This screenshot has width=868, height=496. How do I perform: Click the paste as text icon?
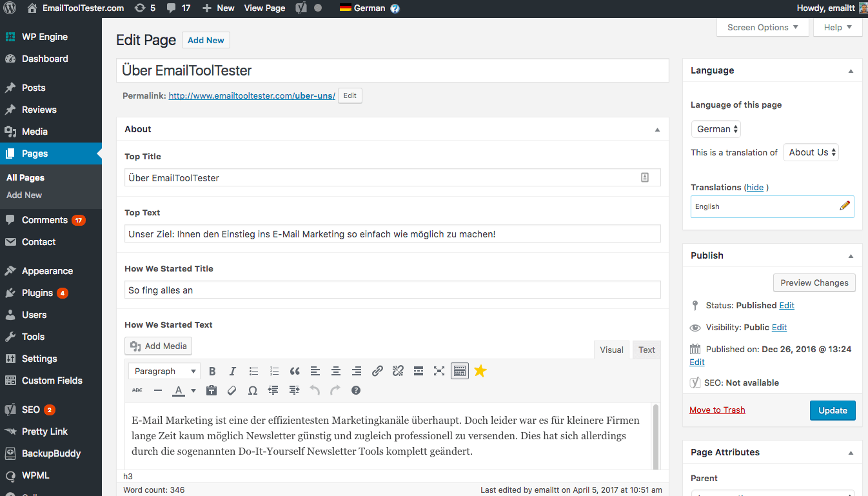(x=211, y=390)
